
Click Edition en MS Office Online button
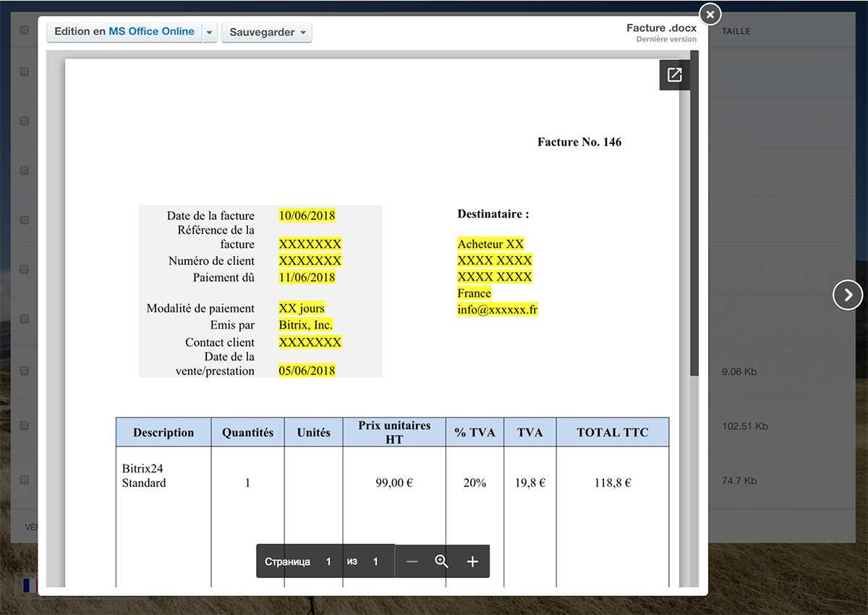click(124, 32)
